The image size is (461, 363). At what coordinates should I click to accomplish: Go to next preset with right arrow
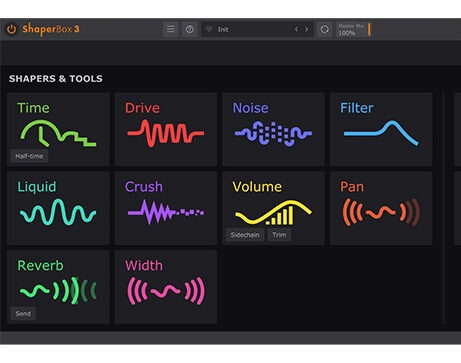coord(307,29)
